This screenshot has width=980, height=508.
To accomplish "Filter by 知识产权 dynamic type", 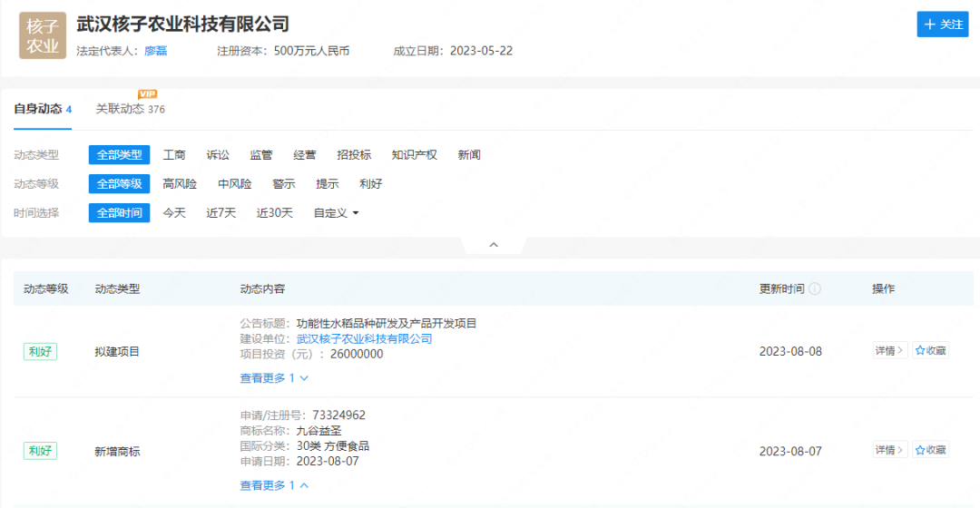I will click(x=414, y=155).
